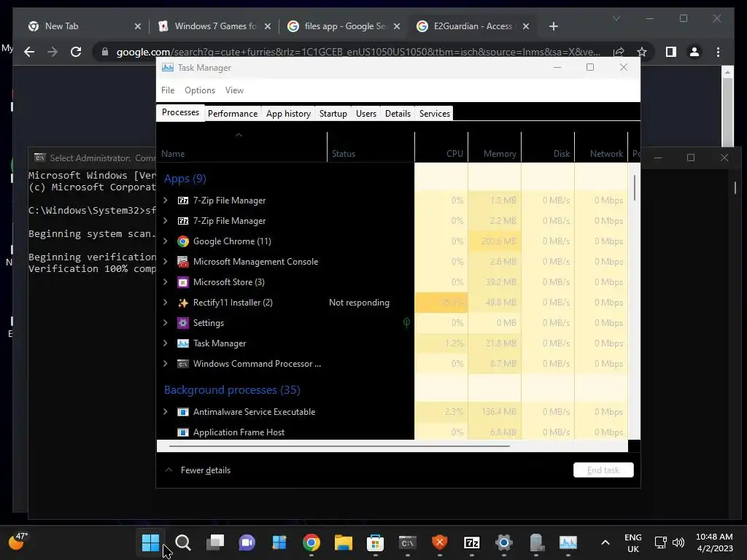Share this page icon in Chrome

(x=619, y=52)
